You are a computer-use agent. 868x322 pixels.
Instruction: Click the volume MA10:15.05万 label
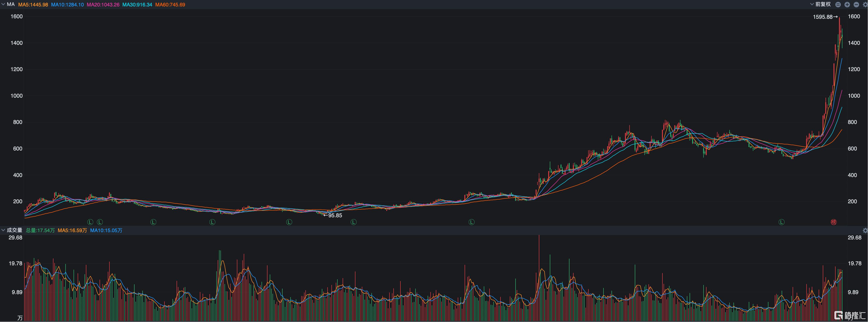[x=106, y=230]
